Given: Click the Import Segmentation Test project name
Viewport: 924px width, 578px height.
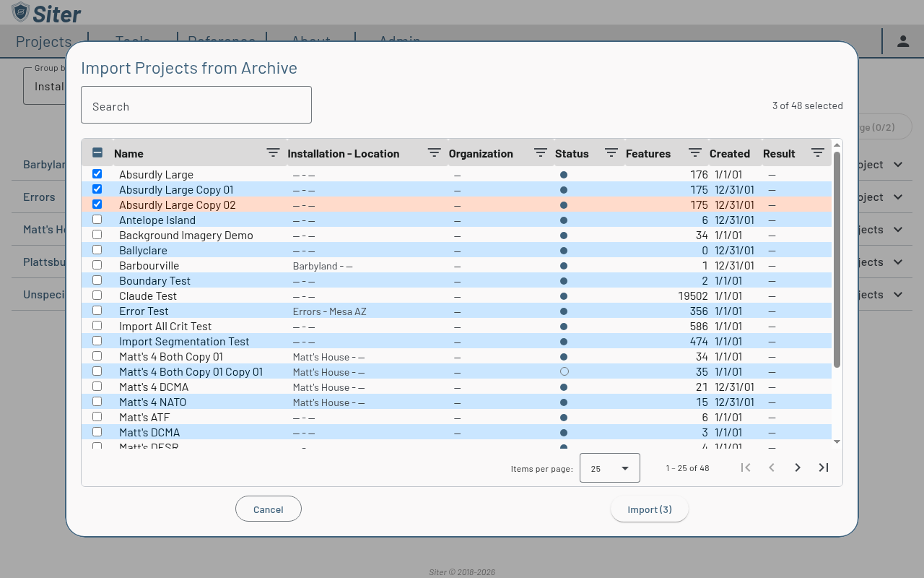Looking at the screenshot, I should tap(184, 342).
